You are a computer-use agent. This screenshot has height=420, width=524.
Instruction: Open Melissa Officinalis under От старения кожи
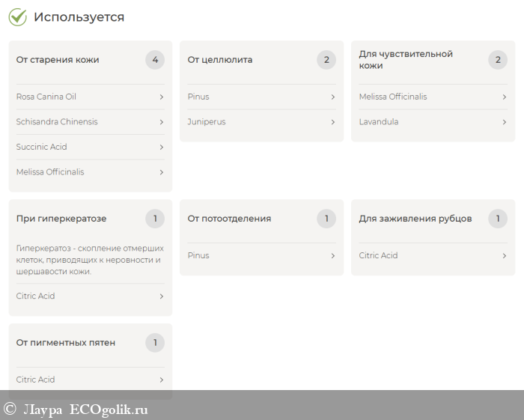click(x=50, y=172)
